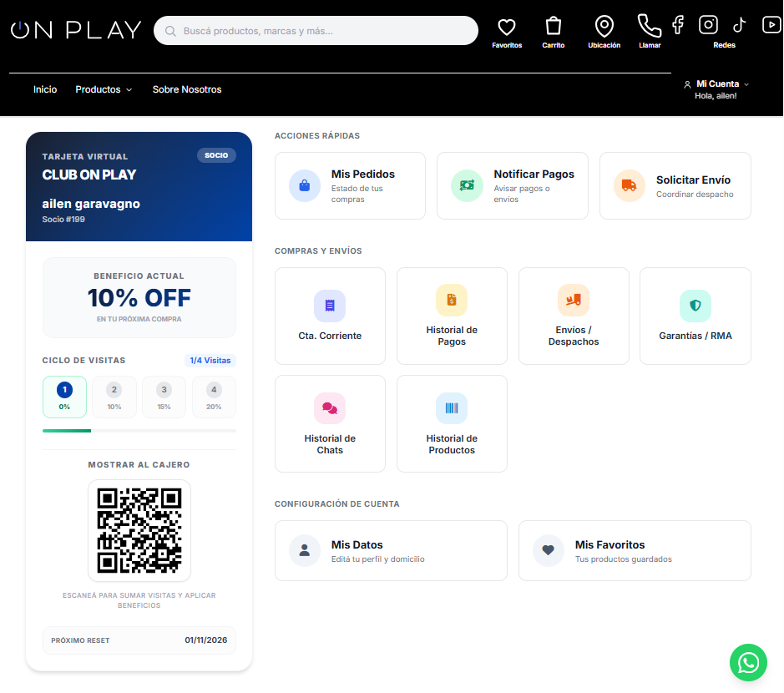Click the SOCIO badge on the card
The image size is (784, 693).
216,155
